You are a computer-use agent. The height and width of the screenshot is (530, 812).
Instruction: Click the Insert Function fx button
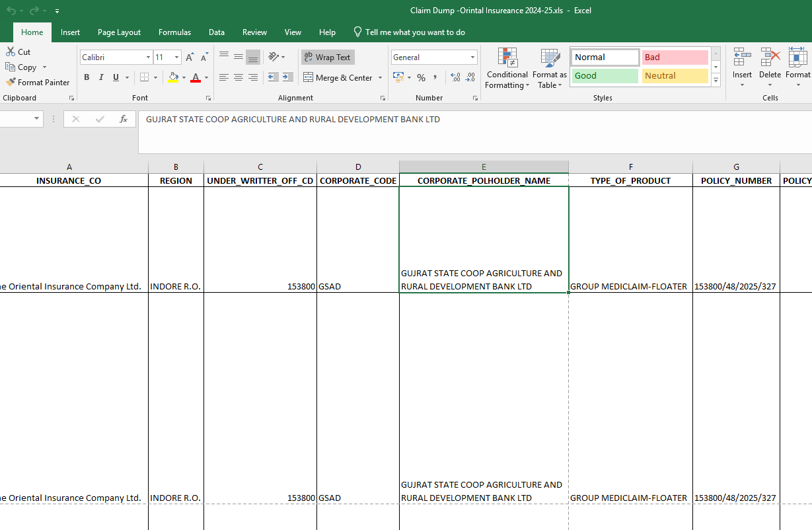tap(123, 119)
